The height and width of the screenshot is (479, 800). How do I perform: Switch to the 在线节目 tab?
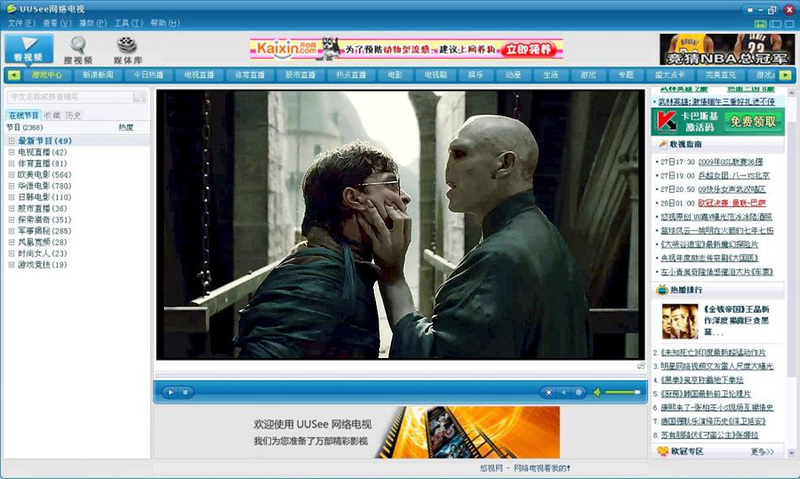(23, 115)
